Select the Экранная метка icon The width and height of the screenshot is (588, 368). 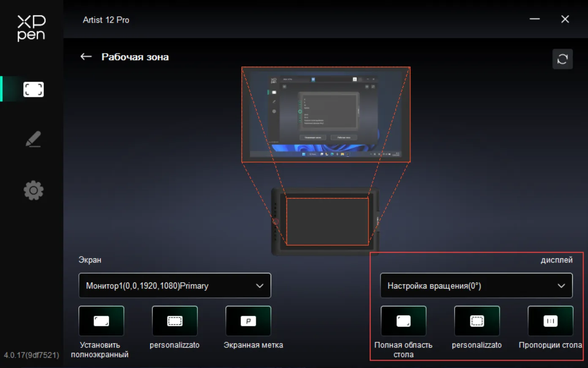click(248, 321)
